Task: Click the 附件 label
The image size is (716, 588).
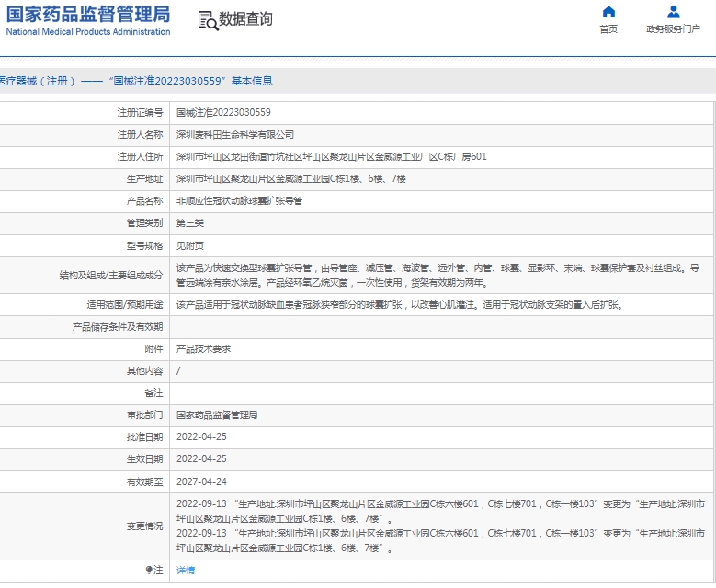Action: point(153,349)
